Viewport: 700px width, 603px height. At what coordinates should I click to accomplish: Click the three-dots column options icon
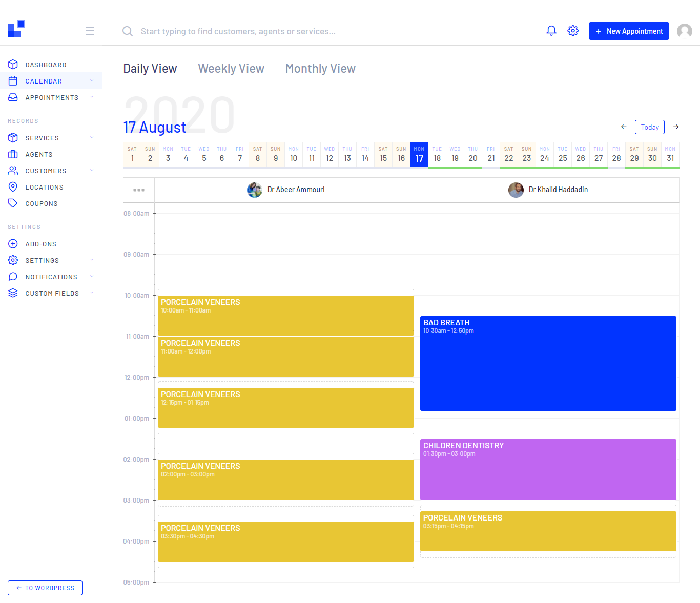tap(139, 190)
